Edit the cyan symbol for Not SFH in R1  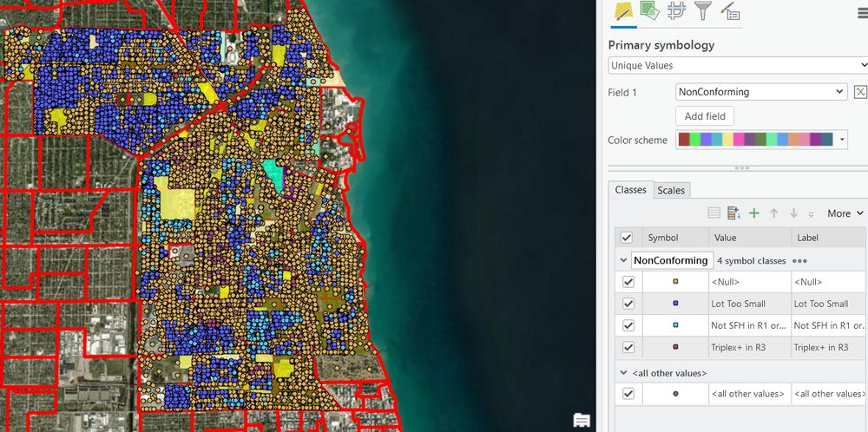pyautogui.click(x=675, y=326)
